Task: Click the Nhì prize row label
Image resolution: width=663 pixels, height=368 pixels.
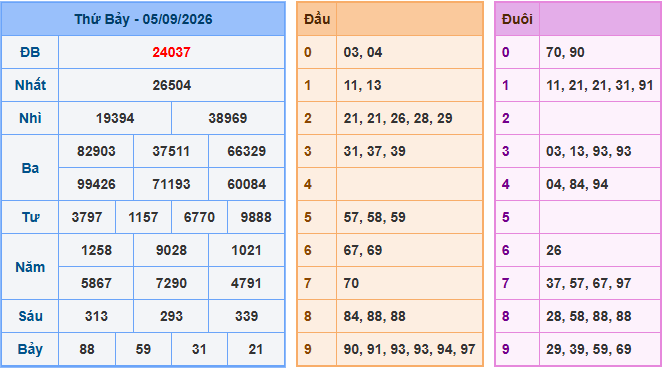Action: tap(30, 118)
